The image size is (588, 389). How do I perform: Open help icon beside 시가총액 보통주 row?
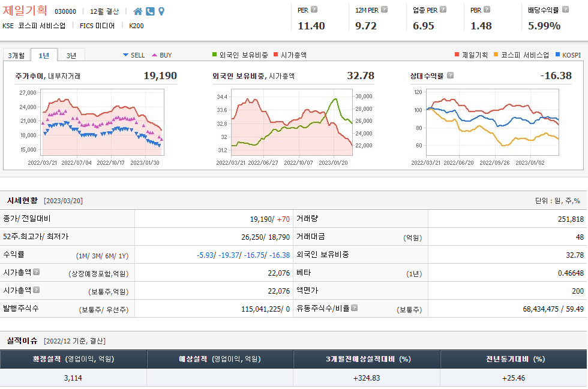(37, 290)
